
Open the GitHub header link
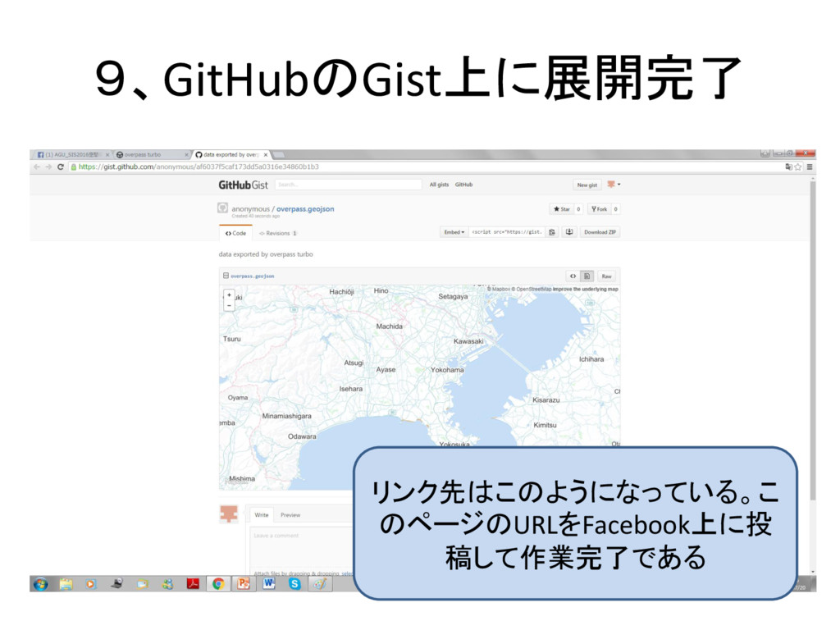coord(464,185)
